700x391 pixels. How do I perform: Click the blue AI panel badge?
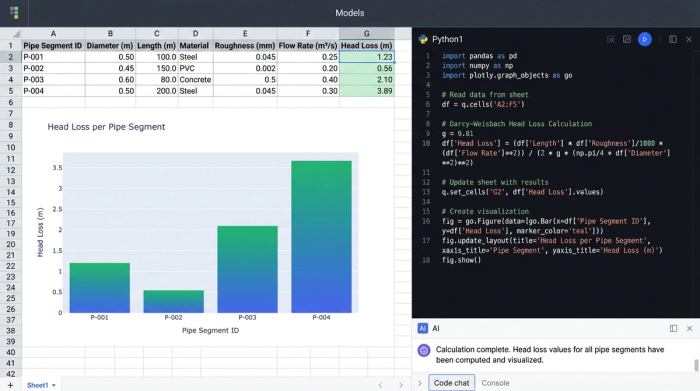(x=422, y=329)
